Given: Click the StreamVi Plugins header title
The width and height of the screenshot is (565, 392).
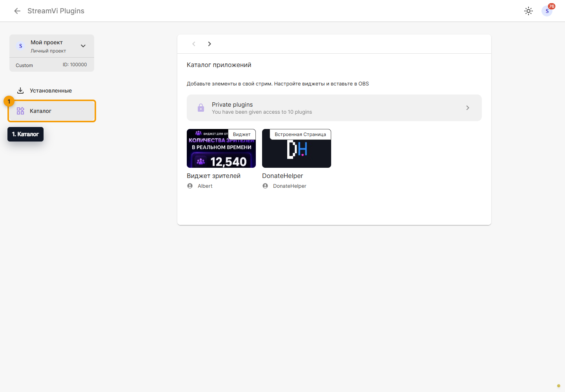Looking at the screenshot, I should click(x=56, y=11).
